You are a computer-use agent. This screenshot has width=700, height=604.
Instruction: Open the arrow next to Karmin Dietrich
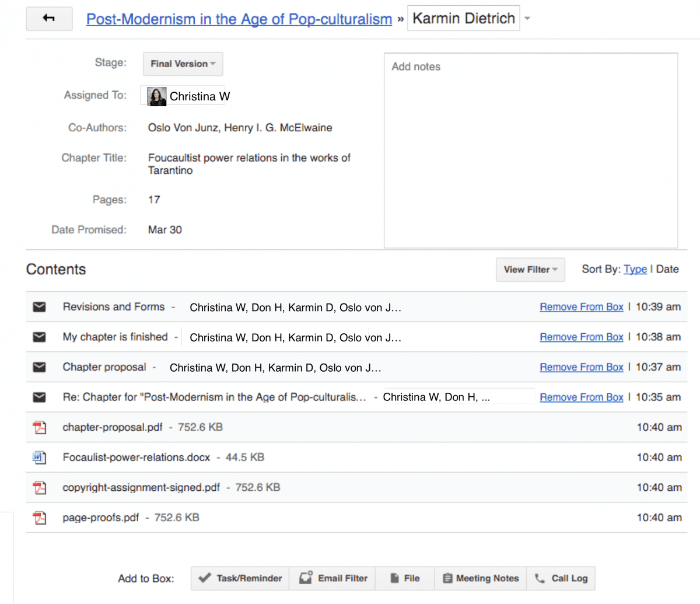pos(527,19)
